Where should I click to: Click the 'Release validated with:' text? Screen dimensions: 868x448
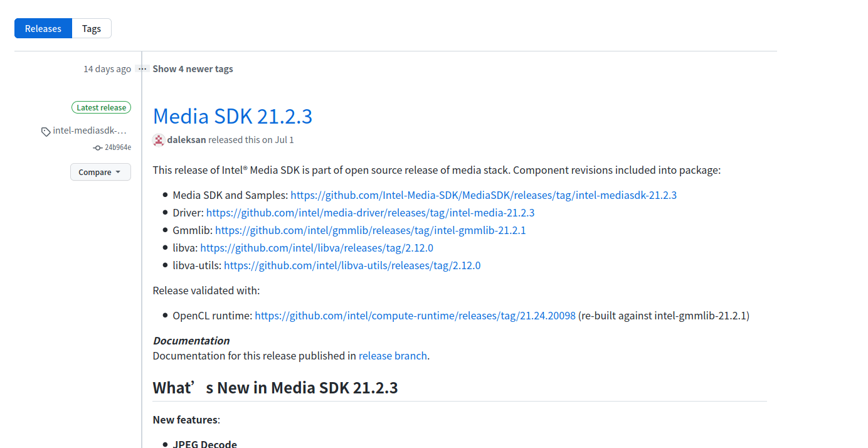coord(206,291)
